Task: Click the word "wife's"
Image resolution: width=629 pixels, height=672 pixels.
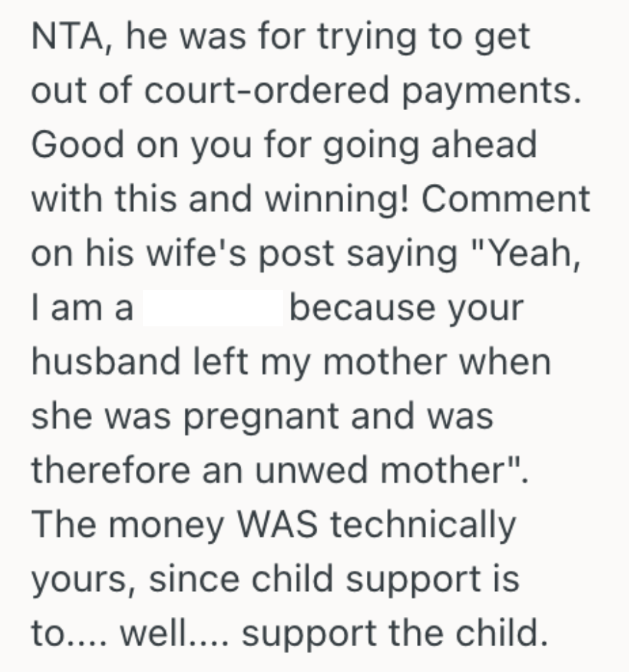Action: [198, 254]
